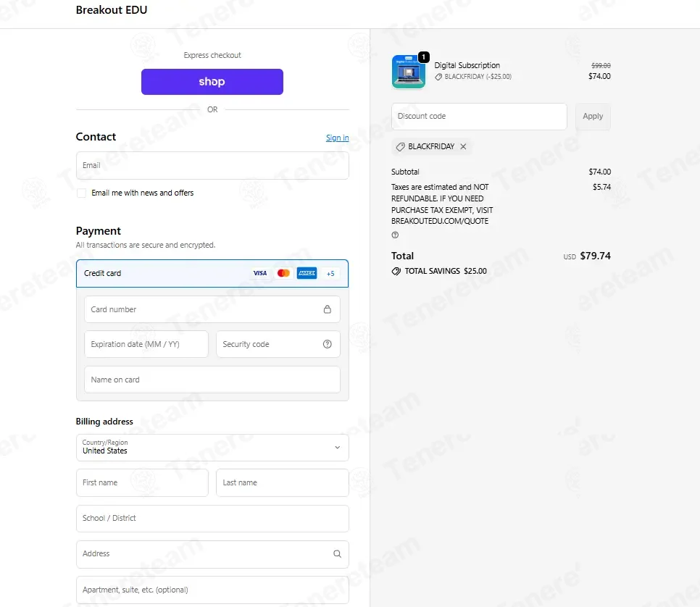700x607 pixels.
Task: Click the Apply discount button
Action: pyautogui.click(x=593, y=116)
